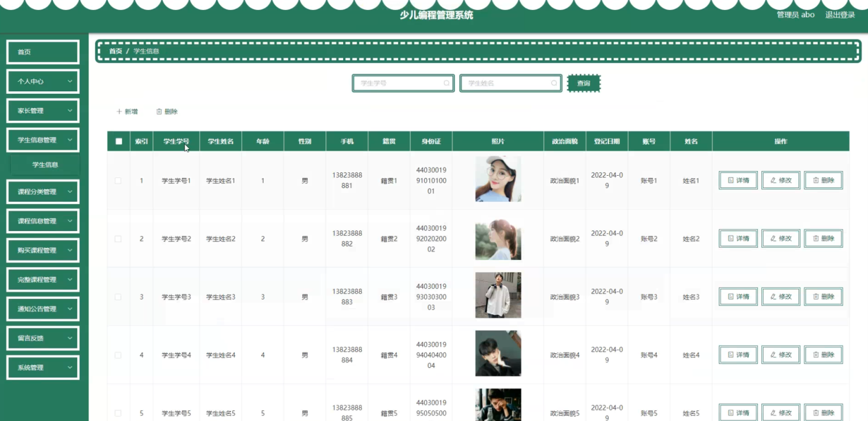This screenshot has width=868, height=421.
Task: Click the 籍贯3 cell
Action: coord(389,297)
